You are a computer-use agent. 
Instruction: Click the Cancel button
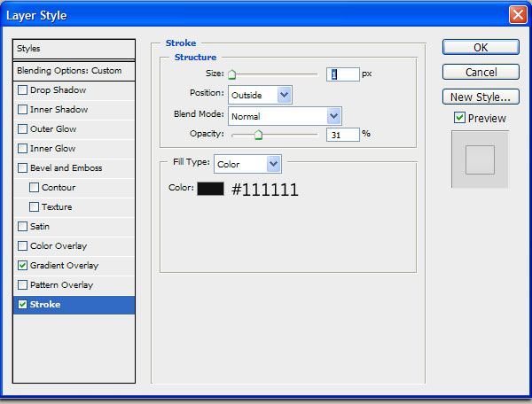(481, 72)
